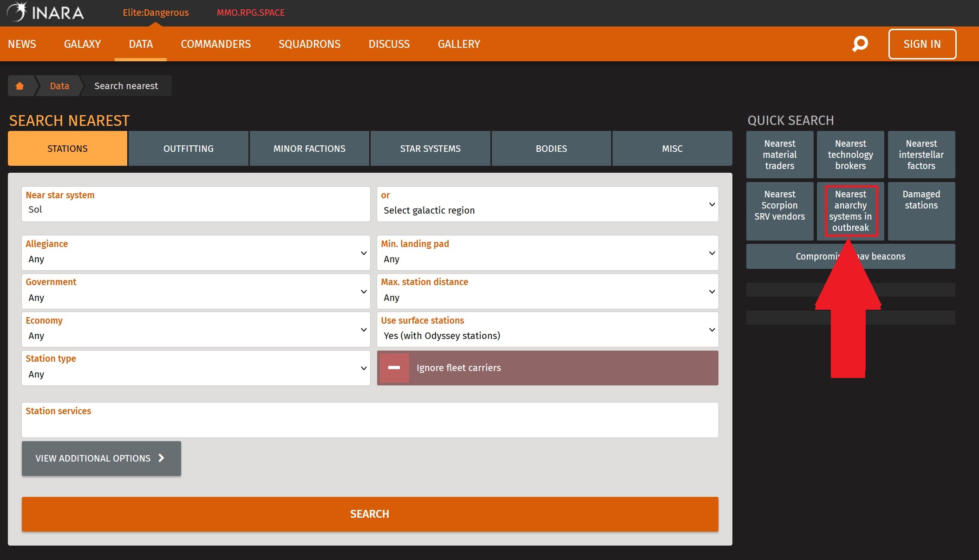Viewport: 979px width, 560px height.
Task: Open the site search magnifier icon
Action: tap(860, 44)
